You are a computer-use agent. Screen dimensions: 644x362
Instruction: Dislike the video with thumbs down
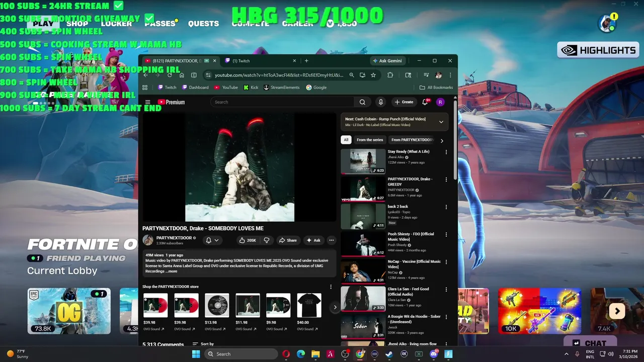[x=267, y=240]
